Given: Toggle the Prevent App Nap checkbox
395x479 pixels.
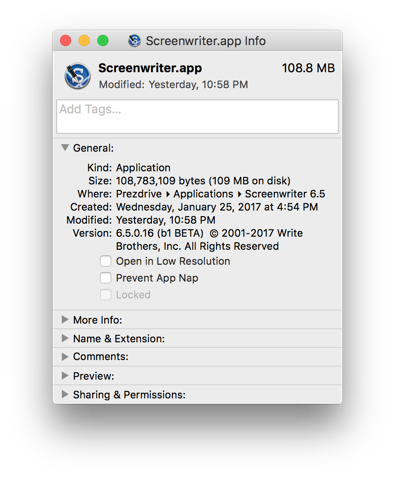Looking at the screenshot, I should click(x=106, y=278).
